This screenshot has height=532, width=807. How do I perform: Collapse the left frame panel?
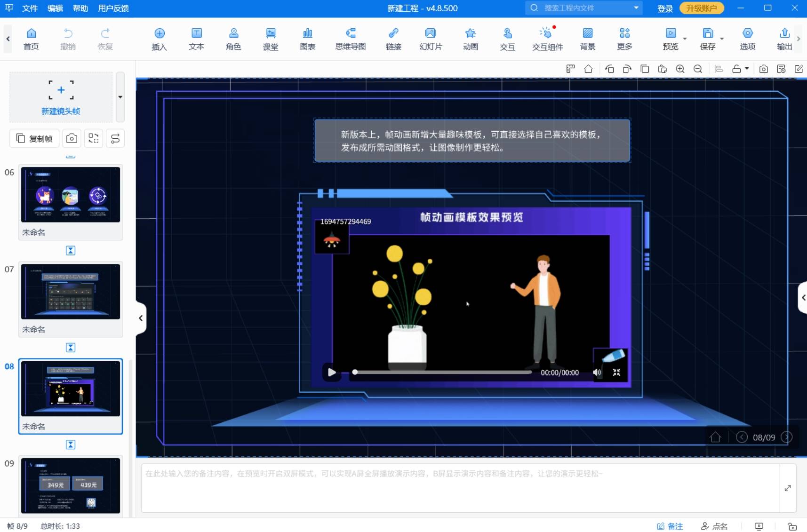coord(141,318)
